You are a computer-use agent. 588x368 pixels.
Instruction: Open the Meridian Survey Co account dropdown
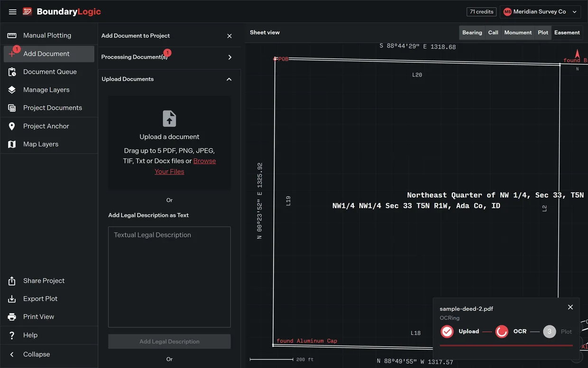click(x=540, y=11)
